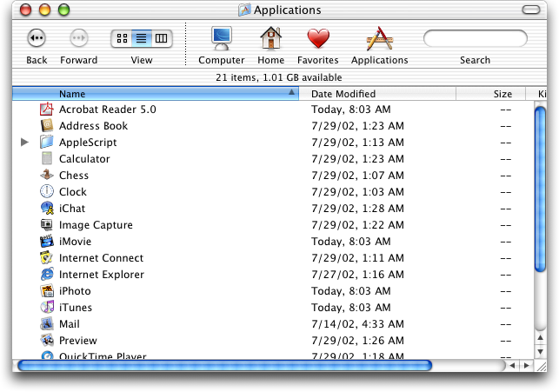Click in the Search field

[x=475, y=39]
